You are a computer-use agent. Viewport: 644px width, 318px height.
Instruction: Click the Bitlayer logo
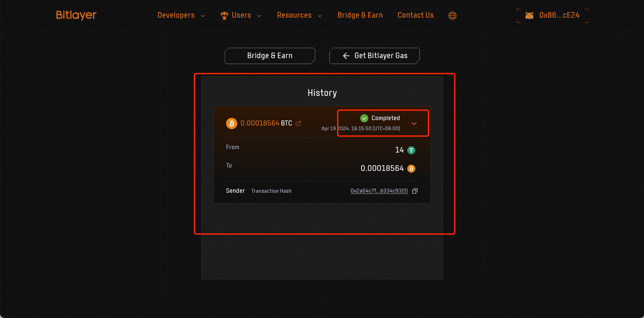(76, 15)
